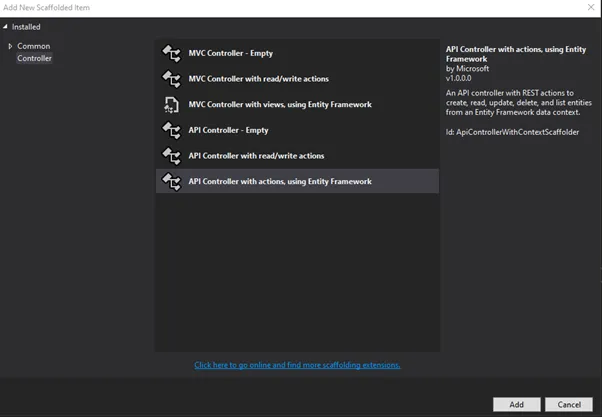The height and width of the screenshot is (417, 602).
Task: Select the Common category label
Action: tap(33, 46)
